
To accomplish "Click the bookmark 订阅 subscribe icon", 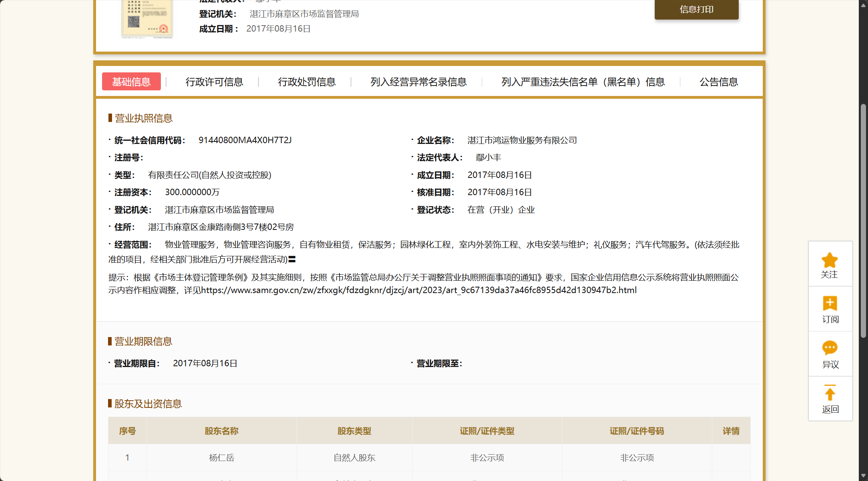I will (830, 303).
